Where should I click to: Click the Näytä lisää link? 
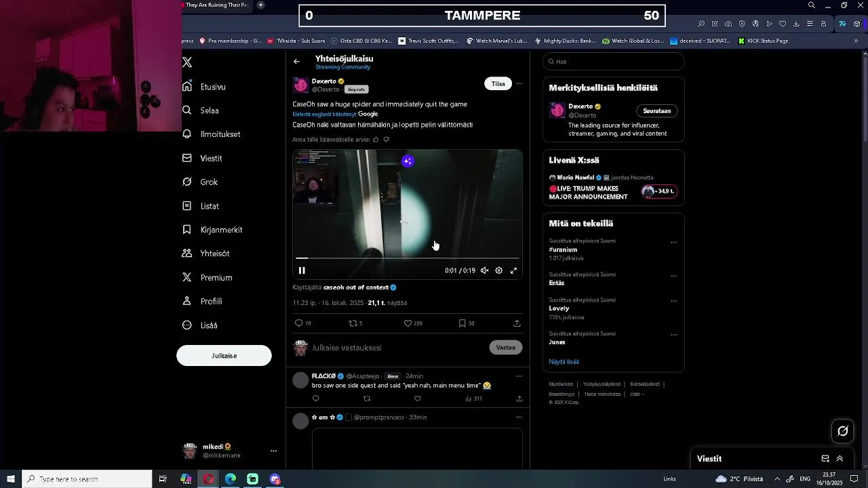click(x=564, y=362)
